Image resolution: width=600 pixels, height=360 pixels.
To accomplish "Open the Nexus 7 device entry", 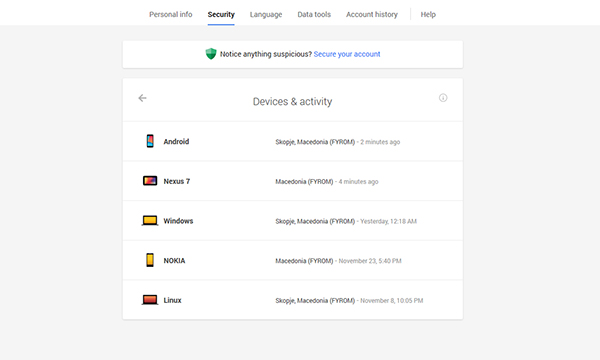I will click(x=293, y=181).
